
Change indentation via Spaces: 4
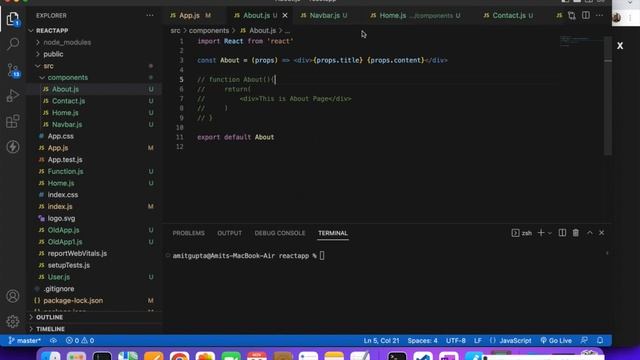(x=422, y=340)
